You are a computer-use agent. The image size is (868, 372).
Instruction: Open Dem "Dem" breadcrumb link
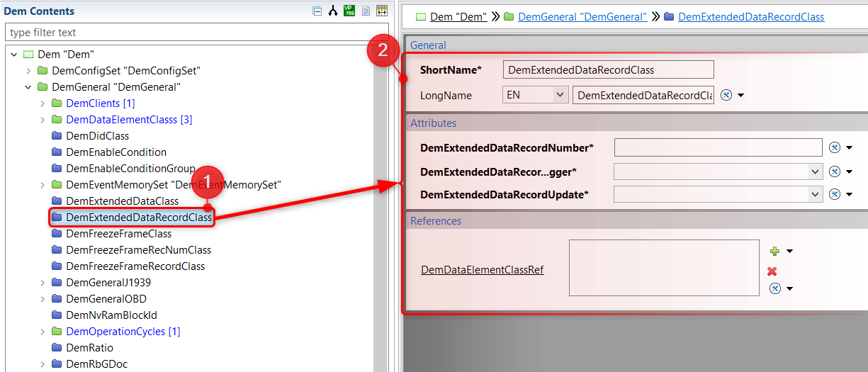point(458,17)
